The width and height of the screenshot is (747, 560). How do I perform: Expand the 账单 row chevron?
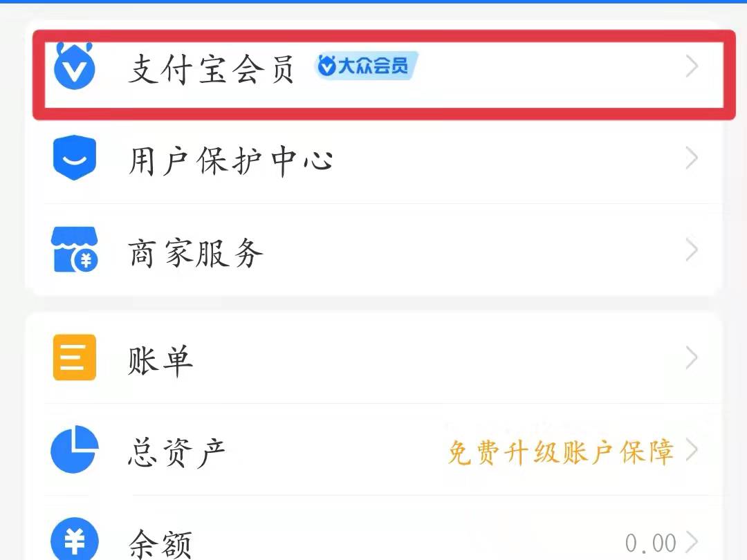coord(691,357)
